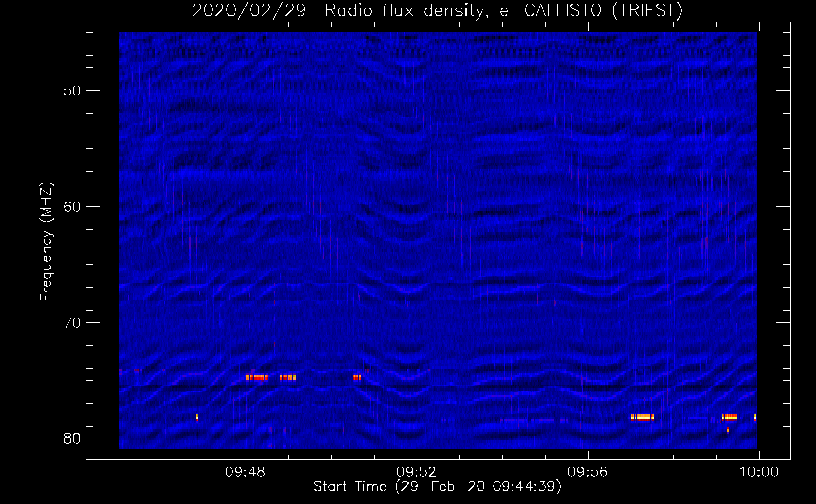Click the '80' frequency tick label

[x=72, y=438]
